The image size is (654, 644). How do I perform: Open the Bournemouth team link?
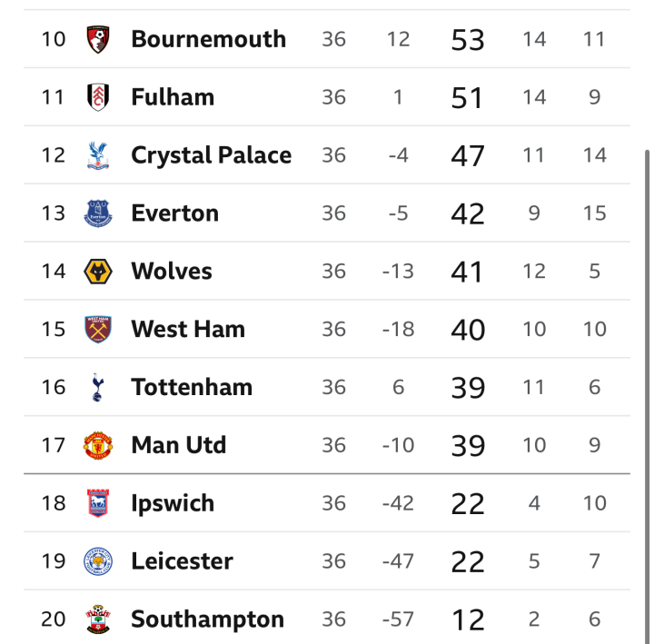point(209,39)
